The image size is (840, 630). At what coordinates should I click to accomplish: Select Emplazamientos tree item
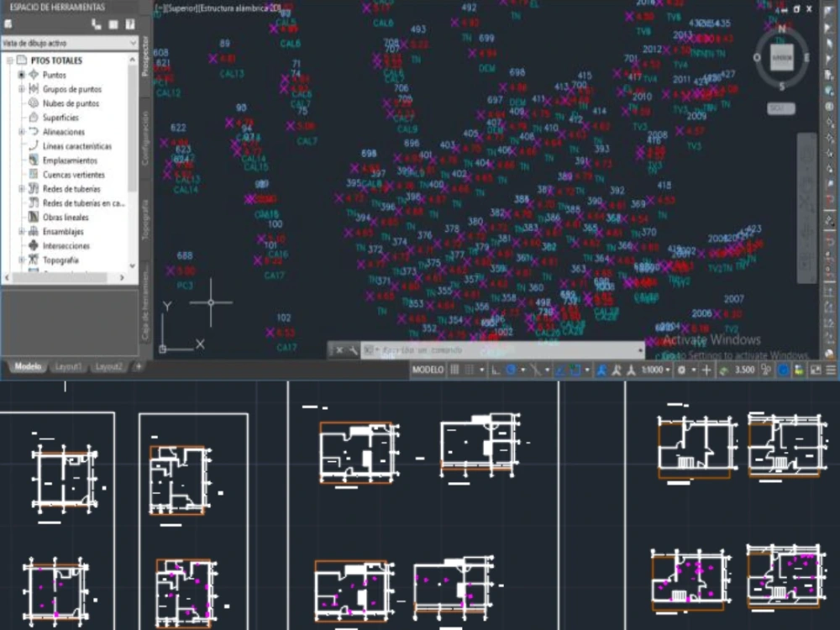(70, 160)
